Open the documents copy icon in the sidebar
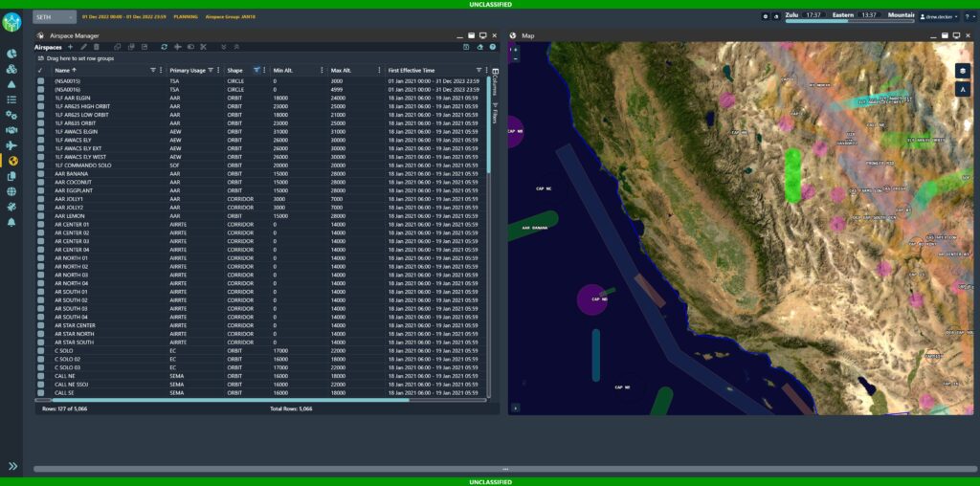This screenshot has width=980, height=486. point(11,176)
